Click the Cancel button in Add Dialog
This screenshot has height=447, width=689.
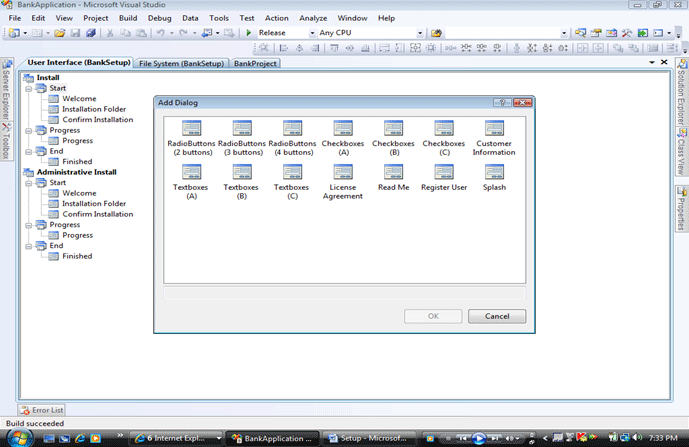click(497, 316)
